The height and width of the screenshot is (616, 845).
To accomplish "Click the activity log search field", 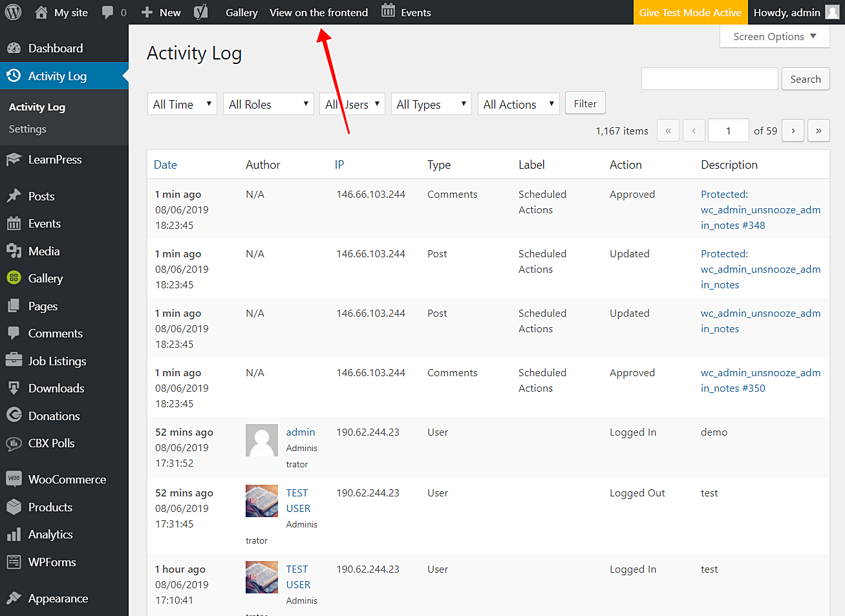I will [709, 79].
